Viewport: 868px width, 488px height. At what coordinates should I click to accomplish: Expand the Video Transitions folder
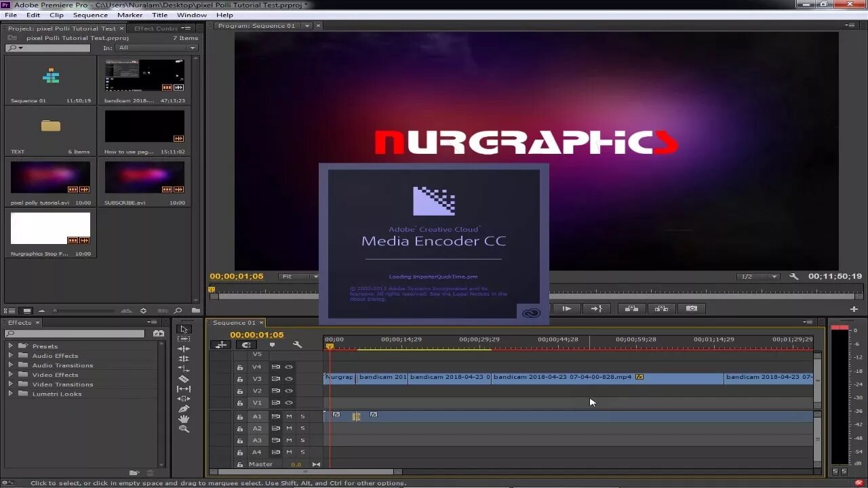coord(10,384)
